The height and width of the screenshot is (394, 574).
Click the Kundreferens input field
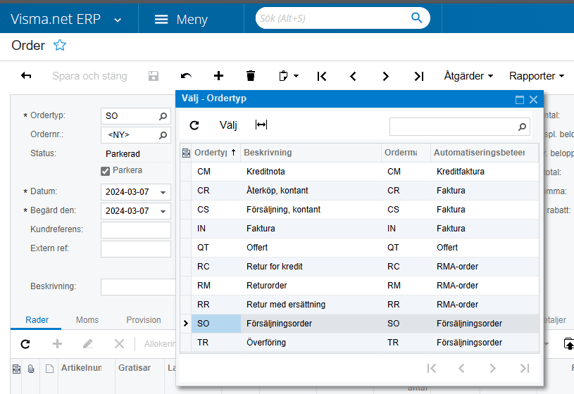click(x=135, y=230)
